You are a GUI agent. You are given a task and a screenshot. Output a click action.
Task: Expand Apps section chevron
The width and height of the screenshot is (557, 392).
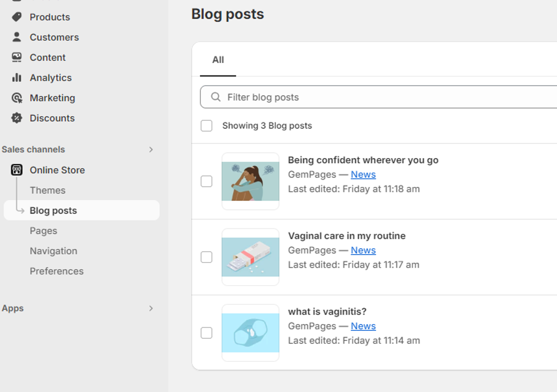[x=151, y=308]
